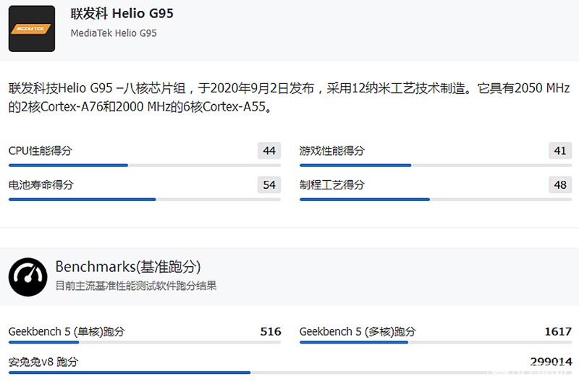Click the Geekbench 5 多核 progress bar
The height and width of the screenshot is (392, 579).
pyautogui.click(x=436, y=342)
